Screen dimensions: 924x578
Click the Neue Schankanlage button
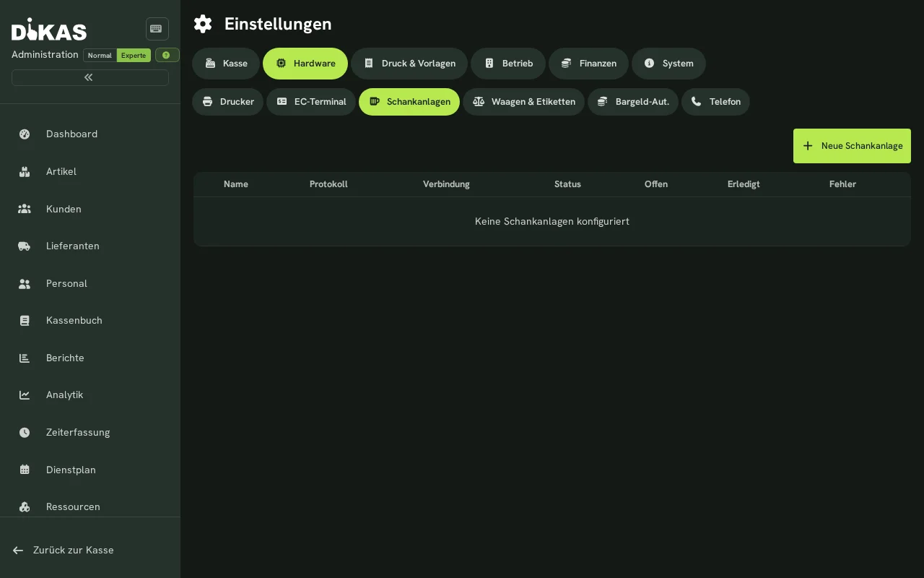(852, 146)
